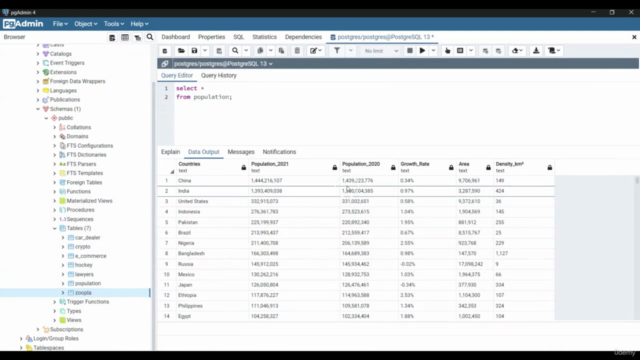Image resolution: width=640 pixels, height=360 pixels.
Task: Open the postgres/postgres@PostgreSQL 13 connection dropdown
Action: 223,64
